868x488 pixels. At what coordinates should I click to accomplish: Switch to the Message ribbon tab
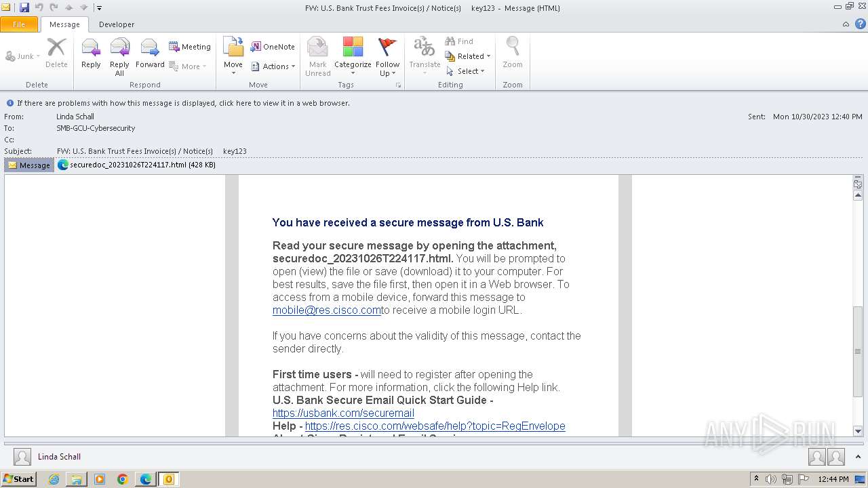pyautogui.click(x=64, y=24)
